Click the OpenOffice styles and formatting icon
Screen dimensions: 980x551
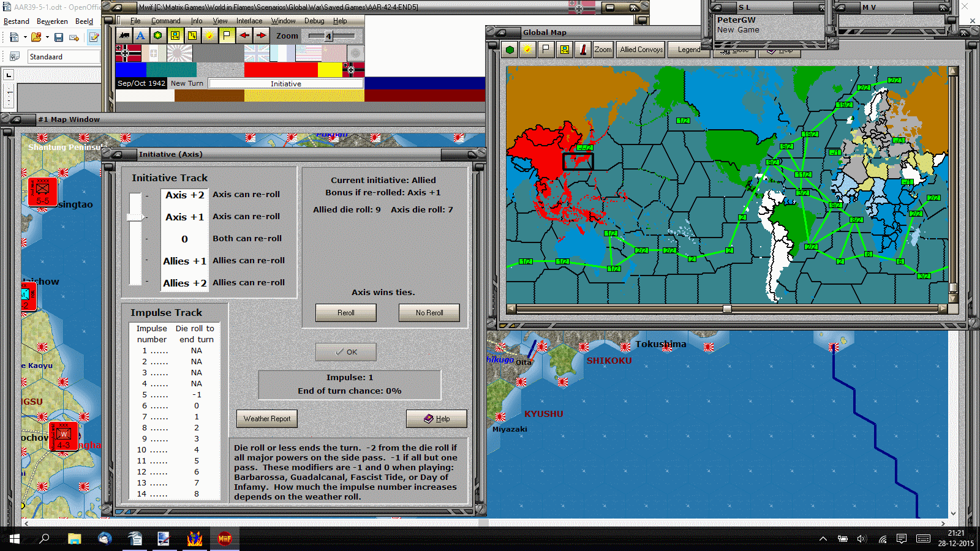pos(14,56)
